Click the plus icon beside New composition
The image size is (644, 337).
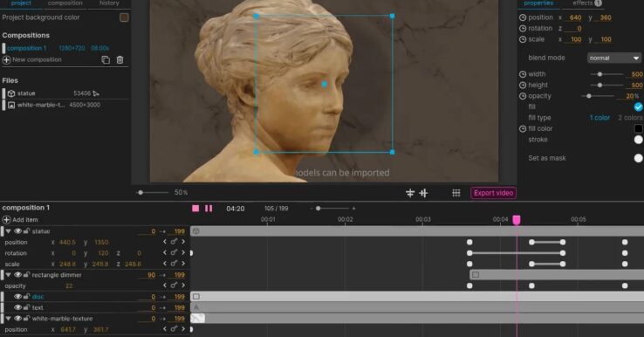click(x=7, y=60)
